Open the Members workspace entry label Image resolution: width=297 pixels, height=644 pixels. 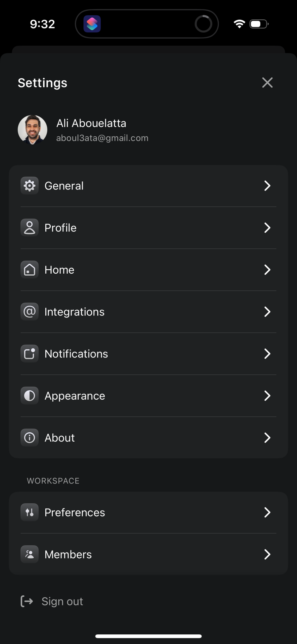68,554
